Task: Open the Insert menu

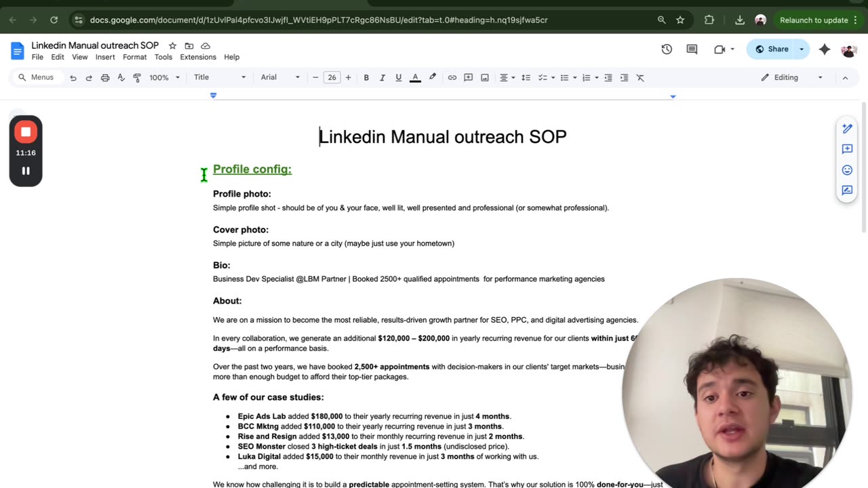Action: [105, 57]
